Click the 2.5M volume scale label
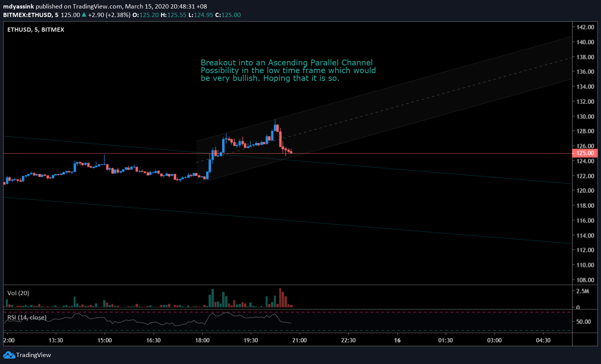Screen dimensions: 601x364 click(582, 291)
